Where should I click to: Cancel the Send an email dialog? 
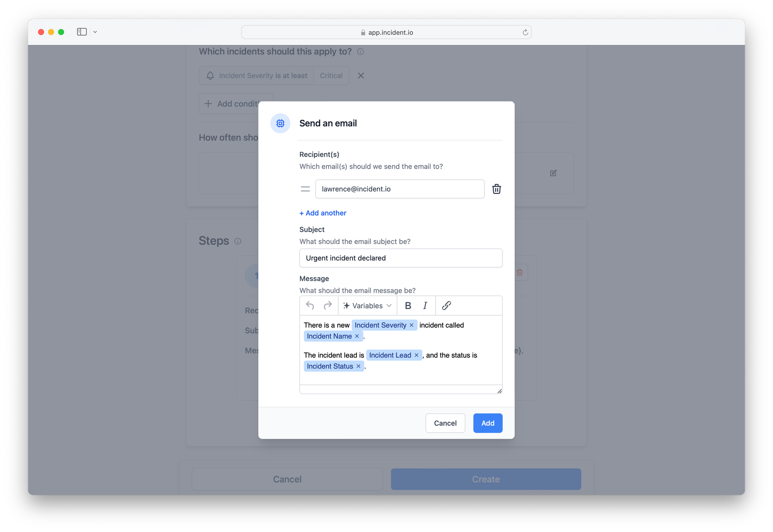[x=445, y=423]
